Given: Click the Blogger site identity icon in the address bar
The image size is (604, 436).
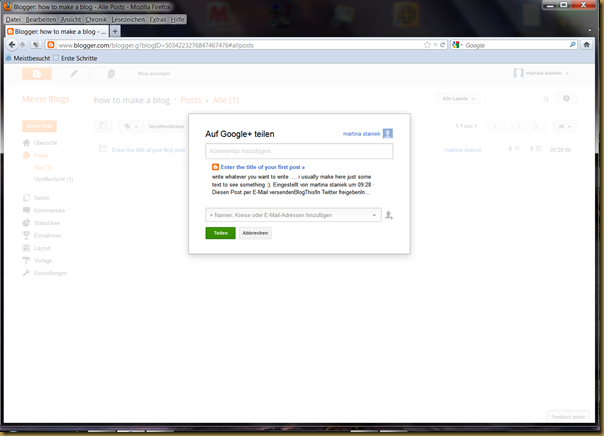Looking at the screenshot, I should coord(50,45).
